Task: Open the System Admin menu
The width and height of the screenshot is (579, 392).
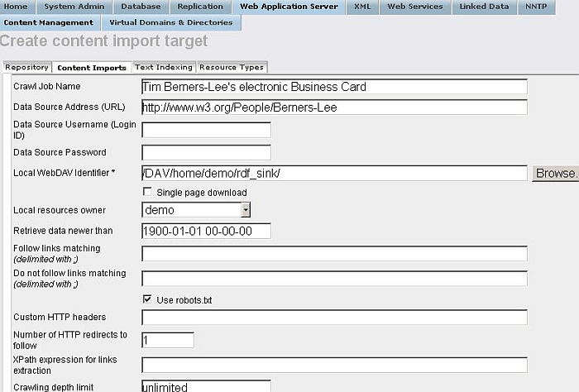Action: (74, 7)
